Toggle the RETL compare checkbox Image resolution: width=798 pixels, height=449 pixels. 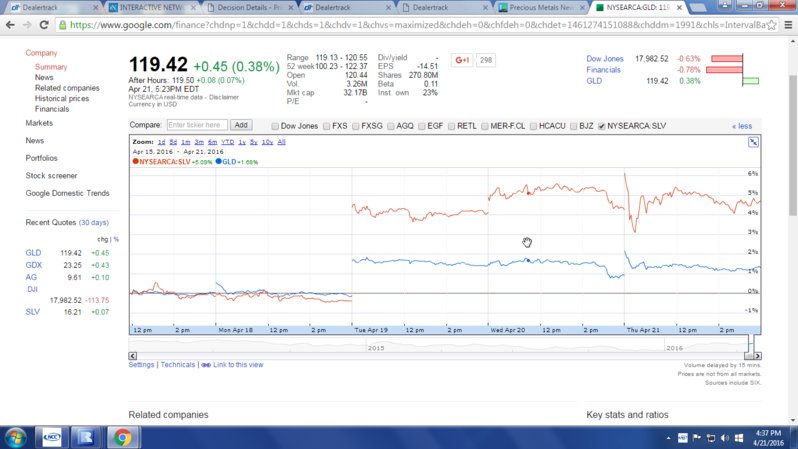[451, 126]
